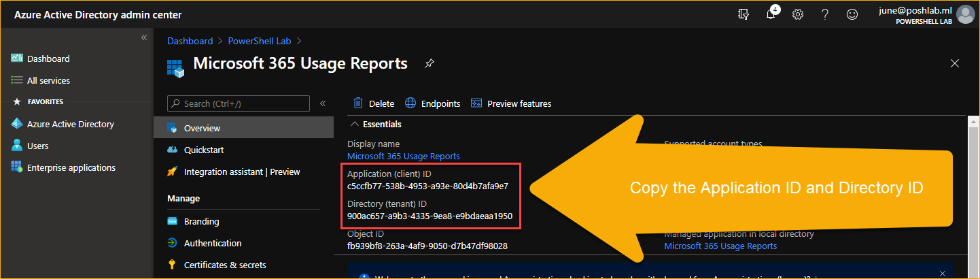The width and height of the screenshot is (980, 279).
Task: Click the Enterprise applications grid icon
Action: [x=17, y=167]
